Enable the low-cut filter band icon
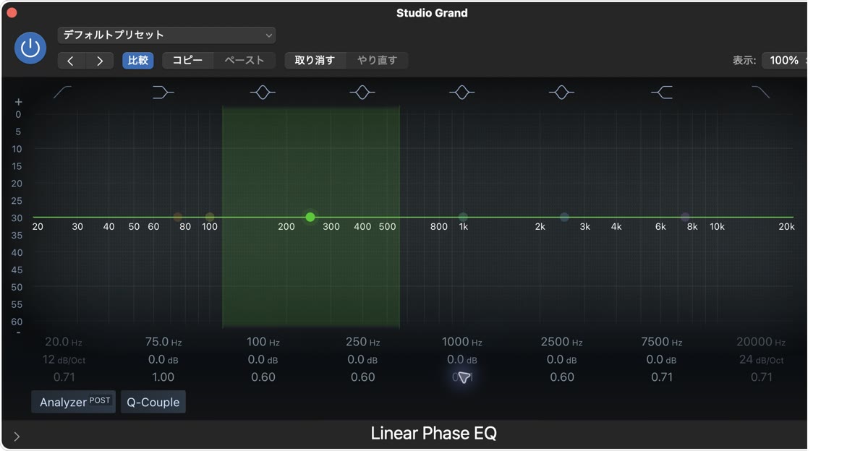The height and width of the screenshot is (451, 868). pos(63,93)
